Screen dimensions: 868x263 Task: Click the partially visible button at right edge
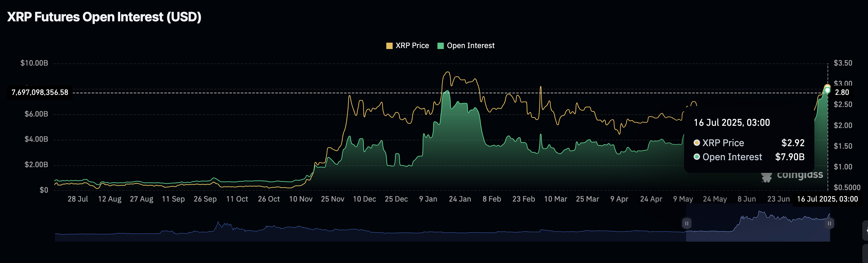(x=865, y=230)
